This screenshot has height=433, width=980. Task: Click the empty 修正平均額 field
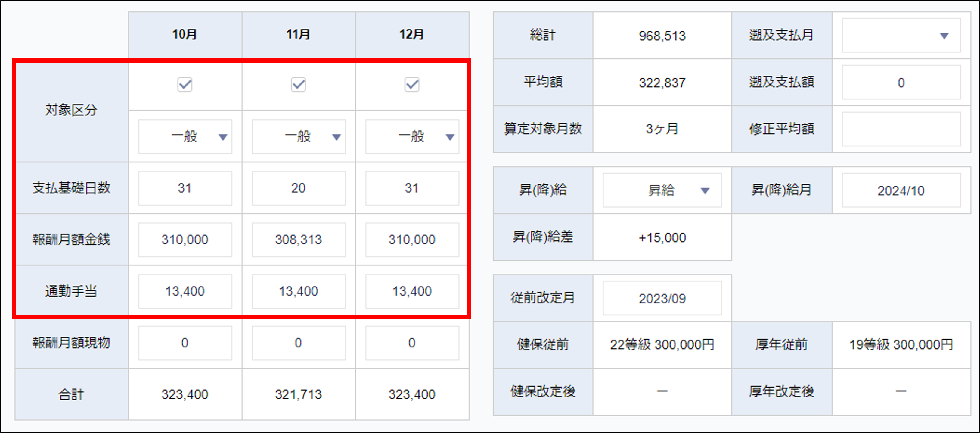(x=901, y=129)
